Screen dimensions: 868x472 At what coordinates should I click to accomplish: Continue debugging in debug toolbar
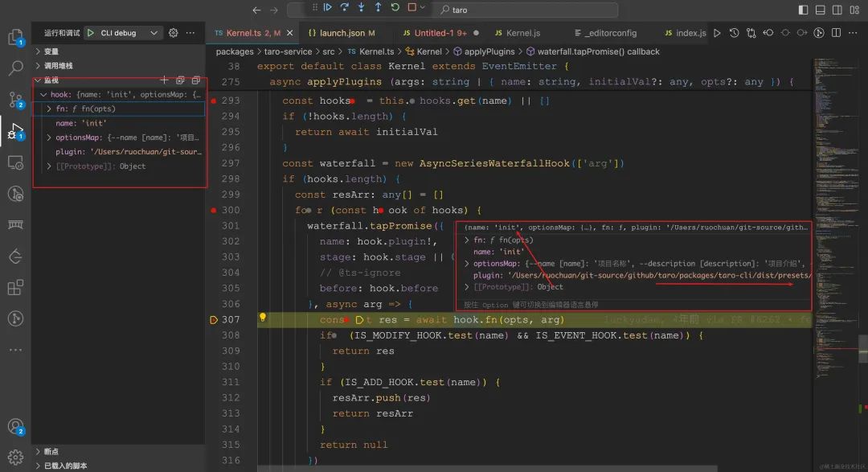point(328,8)
